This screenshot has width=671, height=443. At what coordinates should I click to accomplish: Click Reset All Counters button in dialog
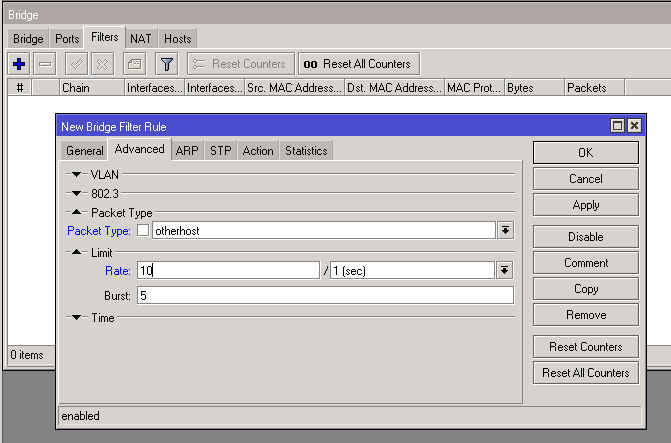click(x=585, y=373)
